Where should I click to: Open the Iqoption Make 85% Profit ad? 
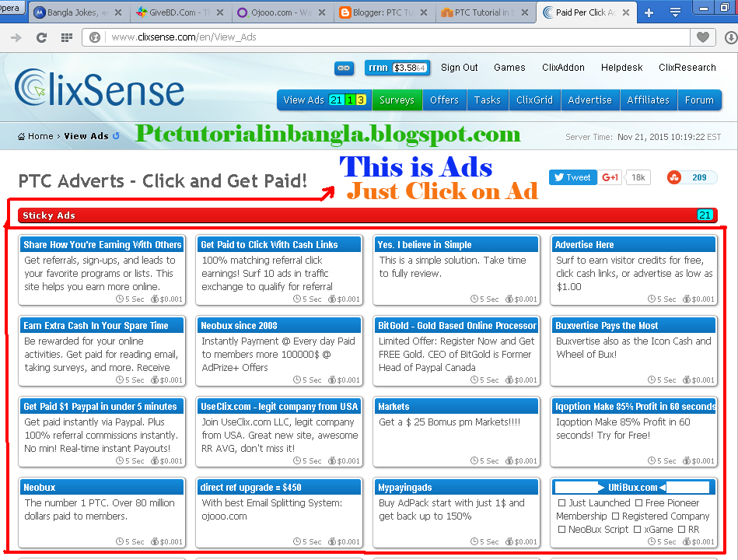click(634, 432)
